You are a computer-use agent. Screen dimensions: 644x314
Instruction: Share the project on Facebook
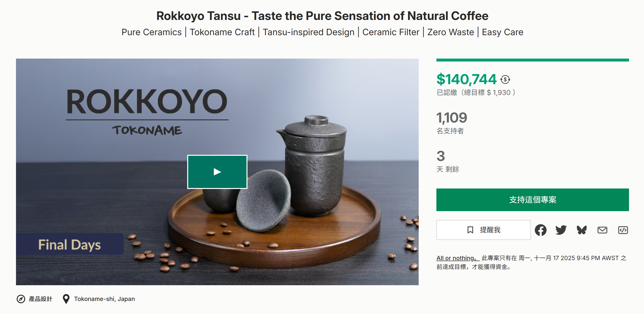540,230
